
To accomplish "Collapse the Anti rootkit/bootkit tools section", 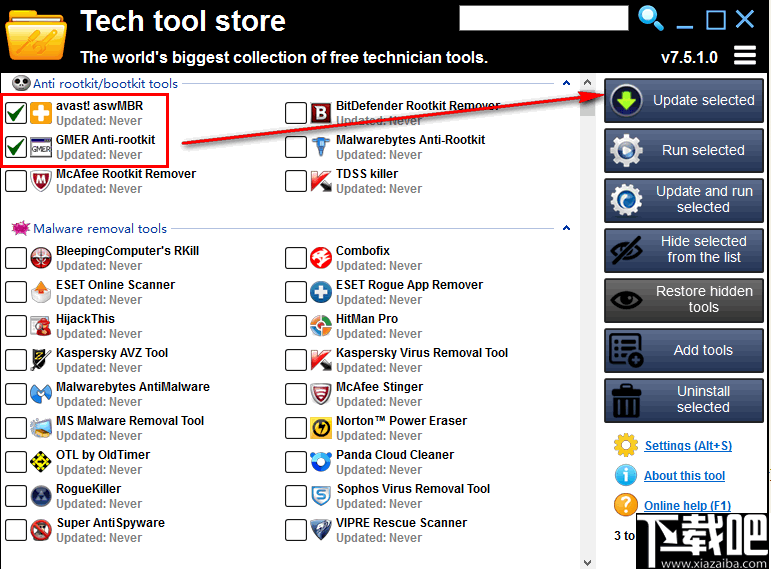I will pyautogui.click(x=566, y=83).
